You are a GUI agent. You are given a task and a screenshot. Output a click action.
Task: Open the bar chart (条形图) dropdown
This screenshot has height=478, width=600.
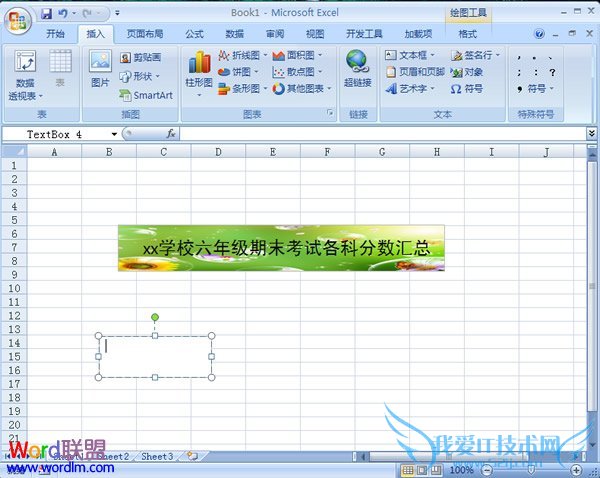point(243,89)
